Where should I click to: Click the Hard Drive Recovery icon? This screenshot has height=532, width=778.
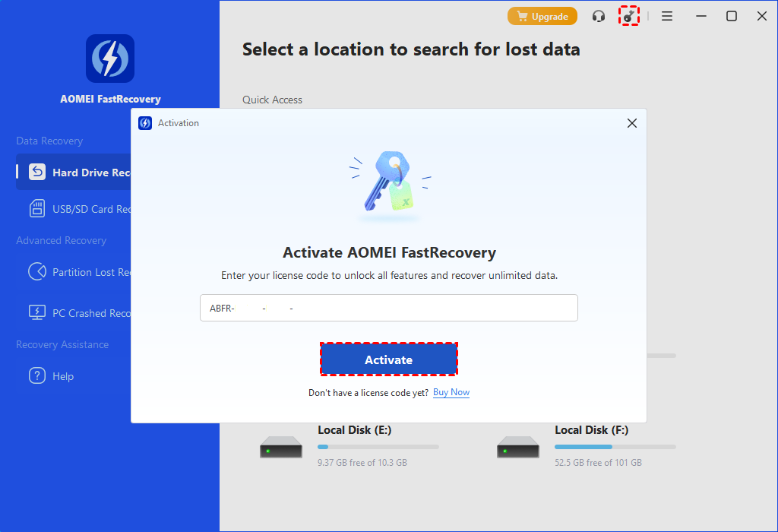(x=37, y=172)
